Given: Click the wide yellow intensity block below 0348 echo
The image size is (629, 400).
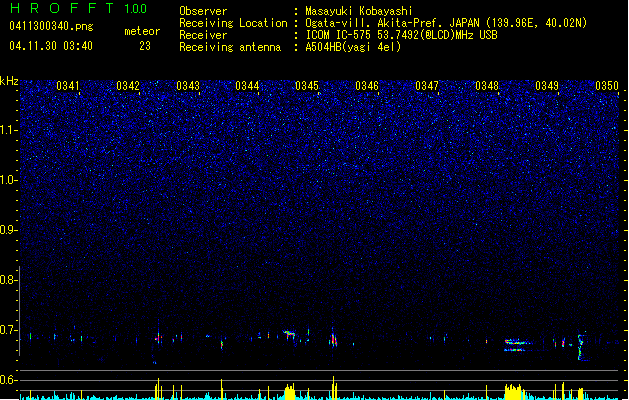Looking at the screenshot, I should pos(513,392).
